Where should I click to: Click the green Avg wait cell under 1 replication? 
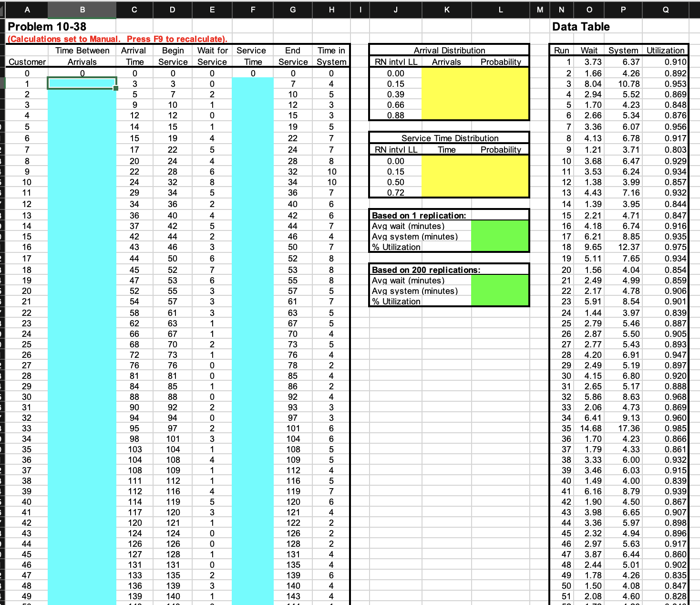pyautogui.click(x=500, y=226)
